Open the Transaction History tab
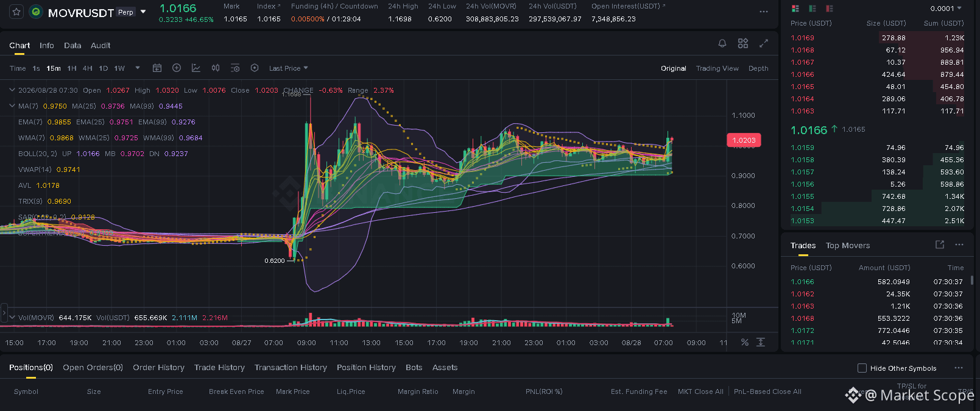This screenshot has width=980, height=411. click(291, 367)
